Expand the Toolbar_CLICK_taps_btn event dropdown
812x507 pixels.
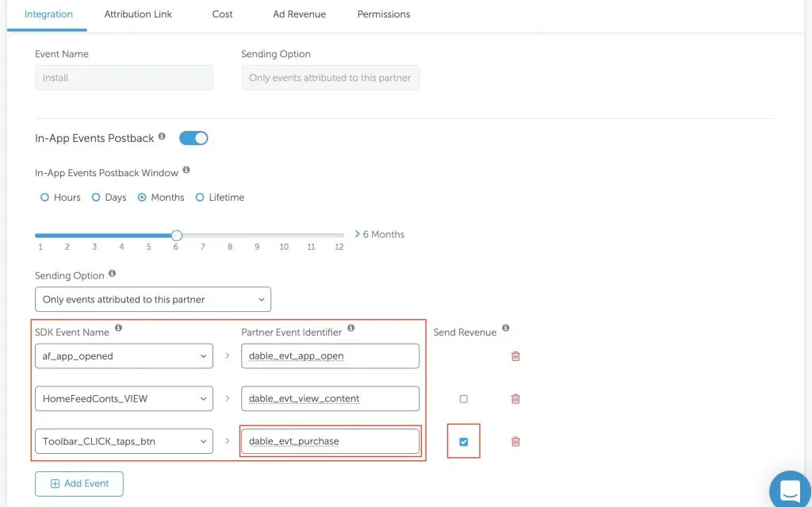pyautogui.click(x=124, y=442)
